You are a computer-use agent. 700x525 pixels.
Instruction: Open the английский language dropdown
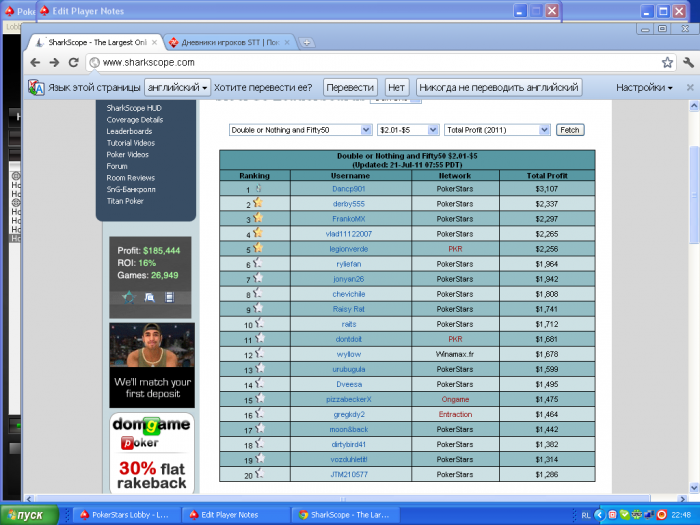[x=177, y=88]
